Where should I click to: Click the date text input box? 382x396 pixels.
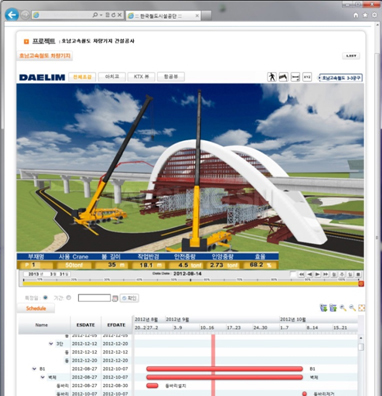[94, 298]
